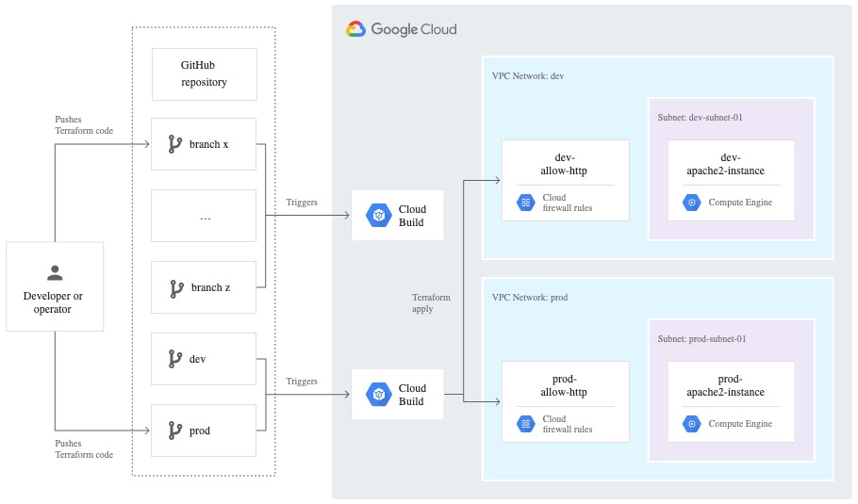Click the 'Google Cloud' wordmark text
The image size is (858, 504).
pos(414,29)
